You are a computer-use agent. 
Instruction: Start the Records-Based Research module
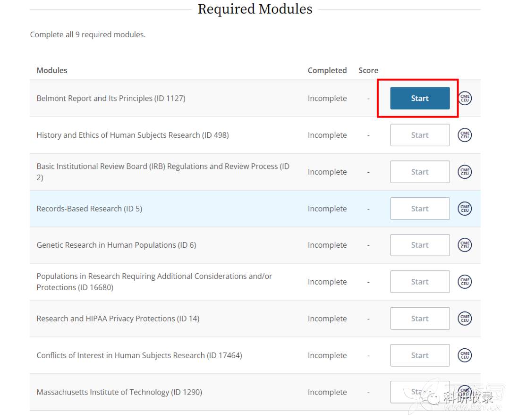419,209
